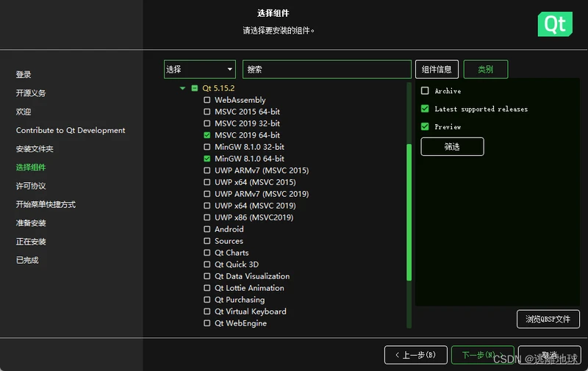Check the Android component
The image size is (588, 371).
pos(207,229)
